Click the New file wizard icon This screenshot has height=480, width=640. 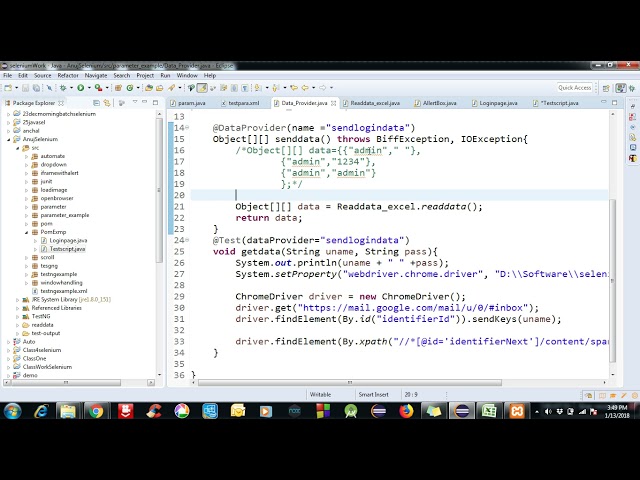click(8, 88)
